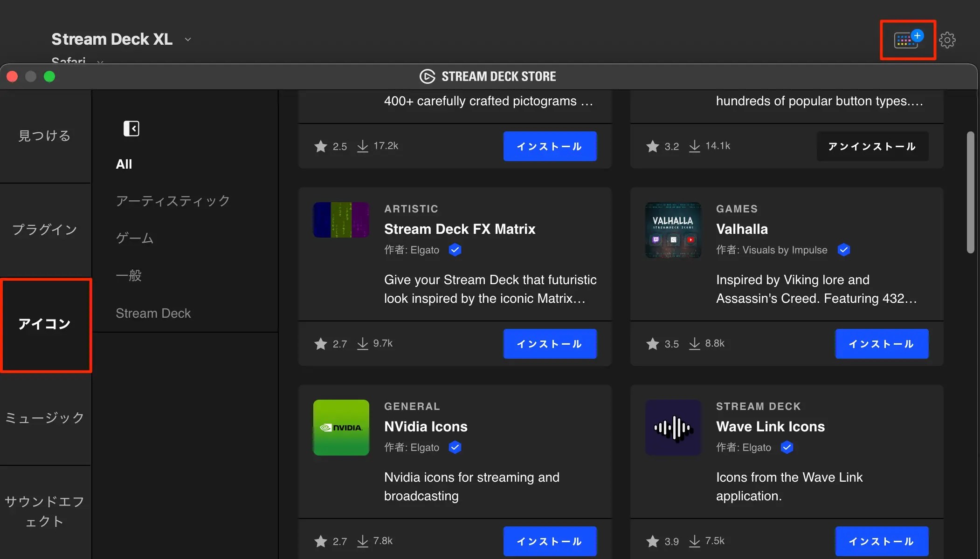
Task: Filter by Stream Deck category
Action: 153,314
